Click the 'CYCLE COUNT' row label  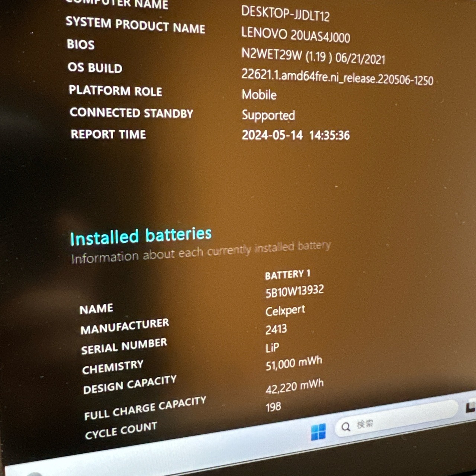click(x=121, y=431)
